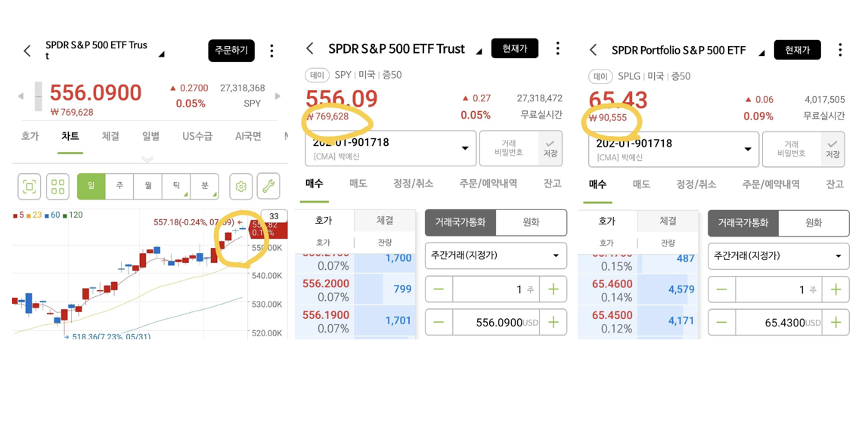The width and height of the screenshot is (868, 427).
Task: Select 원화 currency toggle on SPY order screen
Action: (x=532, y=222)
